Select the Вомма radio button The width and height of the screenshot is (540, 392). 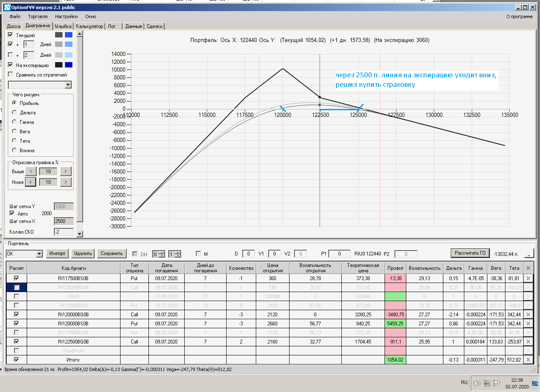point(14,150)
